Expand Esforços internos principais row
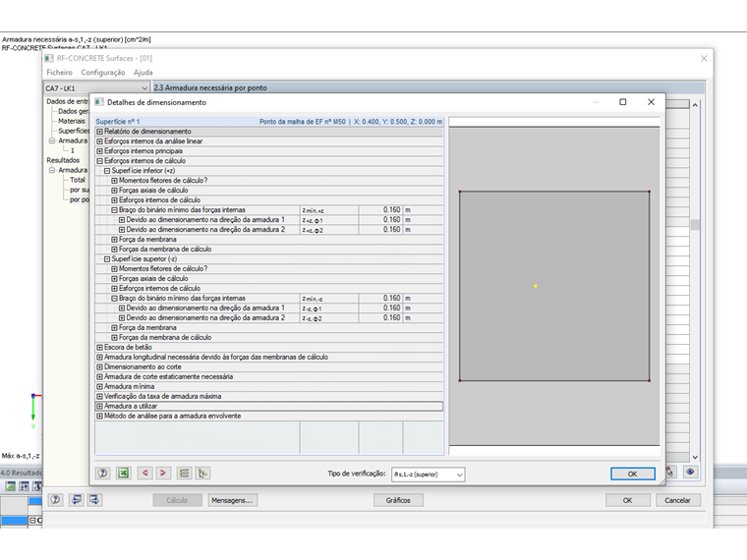 tap(99, 151)
